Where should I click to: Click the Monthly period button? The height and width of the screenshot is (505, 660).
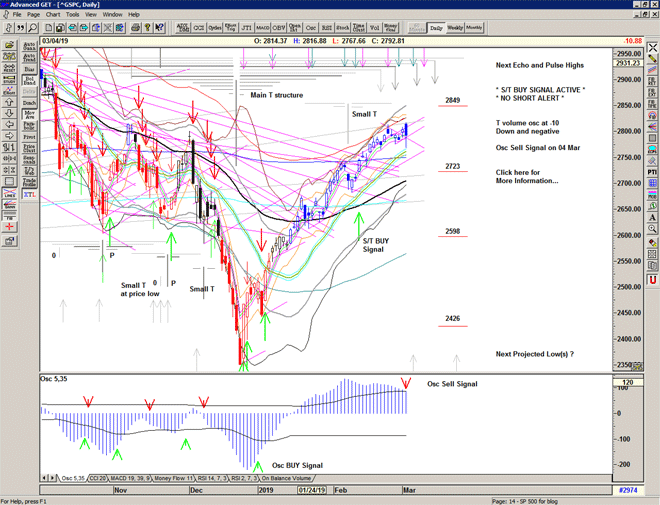click(475, 28)
